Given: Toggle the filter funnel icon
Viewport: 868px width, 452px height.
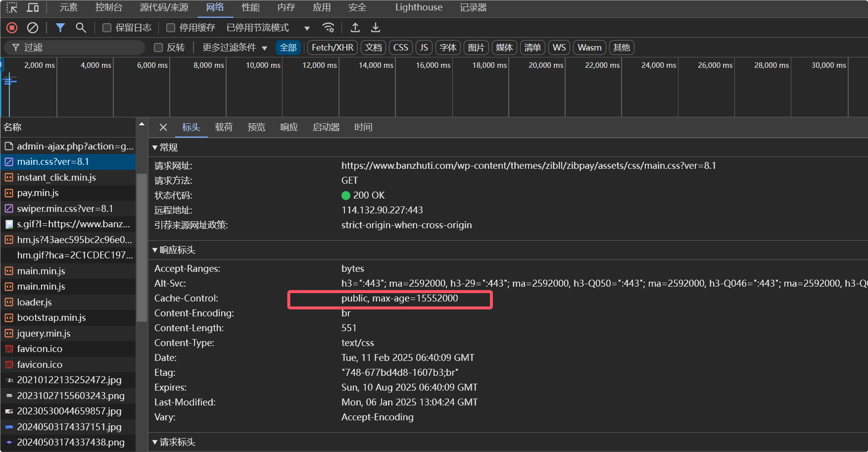Looking at the screenshot, I should click(x=60, y=28).
